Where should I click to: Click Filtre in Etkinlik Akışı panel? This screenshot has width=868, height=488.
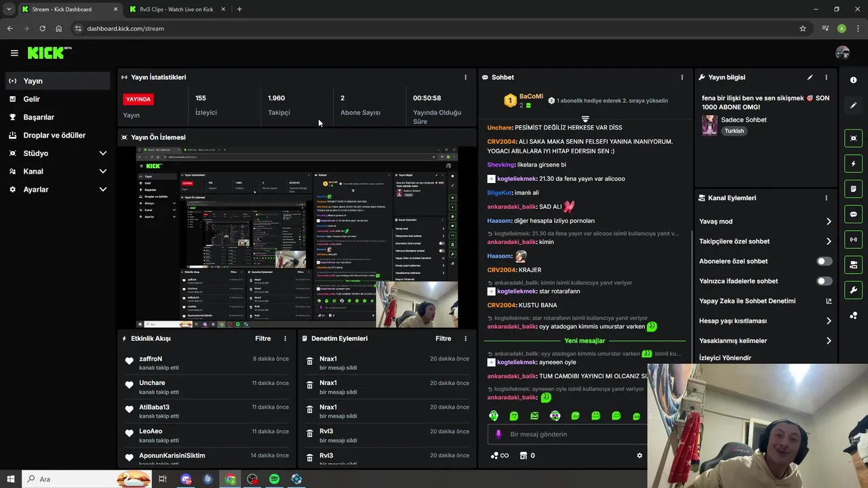point(263,338)
